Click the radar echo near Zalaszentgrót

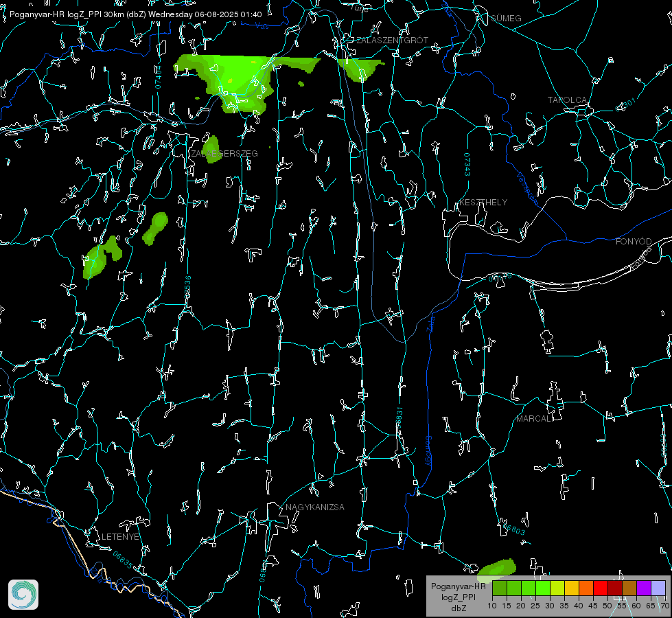(x=360, y=69)
